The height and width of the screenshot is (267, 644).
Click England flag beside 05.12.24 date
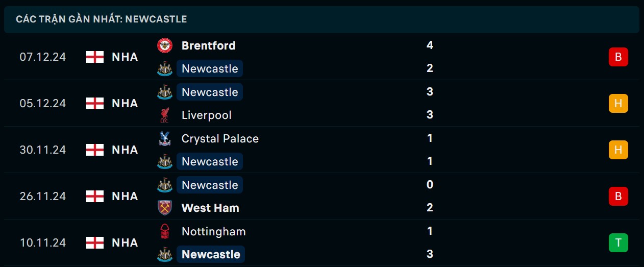tap(95, 104)
